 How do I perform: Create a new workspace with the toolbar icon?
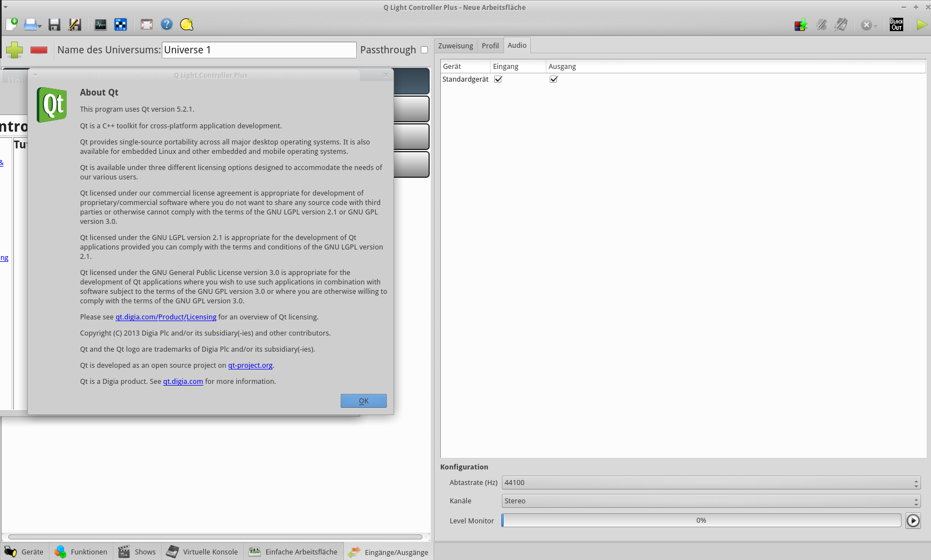point(12,24)
